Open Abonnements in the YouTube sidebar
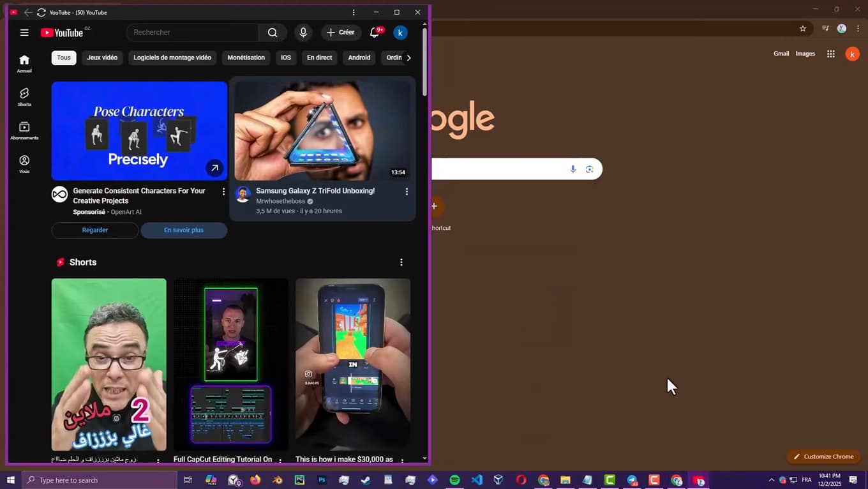Image resolution: width=868 pixels, height=489 pixels. 24,131
